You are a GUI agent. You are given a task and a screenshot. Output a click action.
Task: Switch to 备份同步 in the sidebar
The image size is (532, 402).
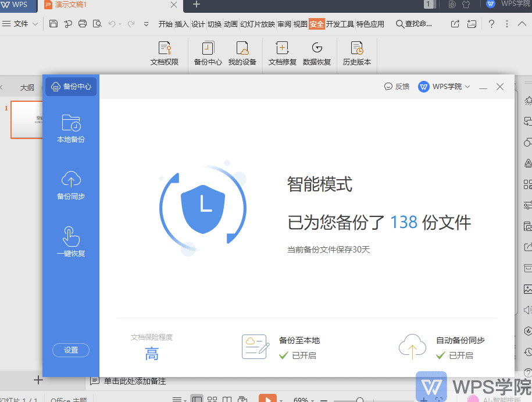(x=70, y=185)
